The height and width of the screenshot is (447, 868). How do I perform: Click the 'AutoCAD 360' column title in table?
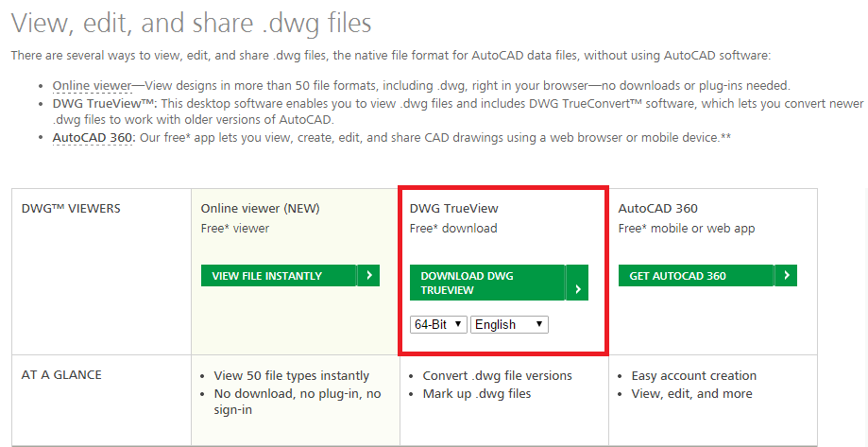657,208
